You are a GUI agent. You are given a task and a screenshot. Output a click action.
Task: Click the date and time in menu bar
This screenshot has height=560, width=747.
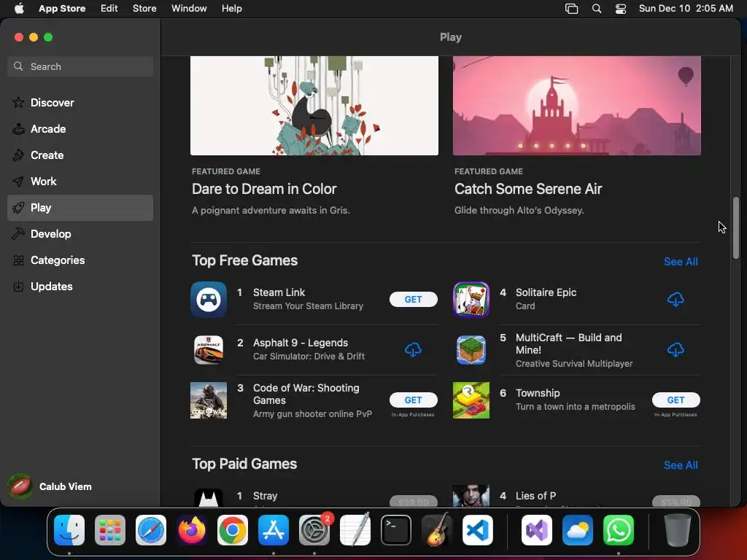[686, 9]
